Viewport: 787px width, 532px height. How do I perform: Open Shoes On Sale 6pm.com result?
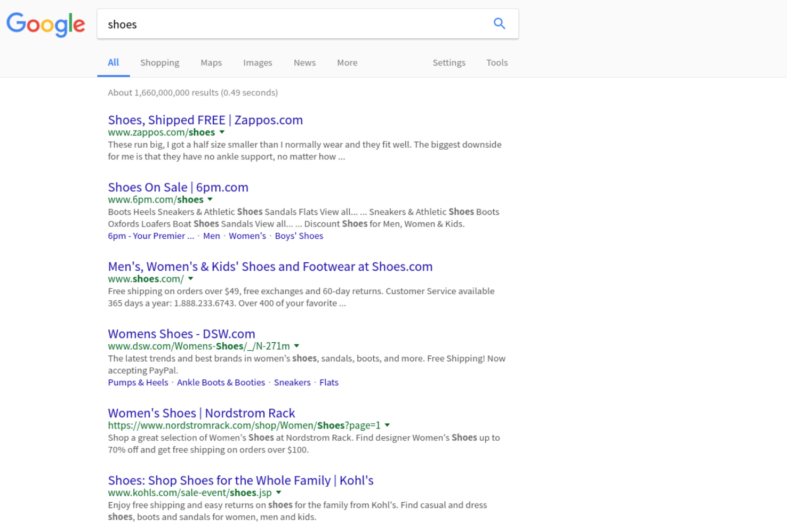[x=178, y=187]
